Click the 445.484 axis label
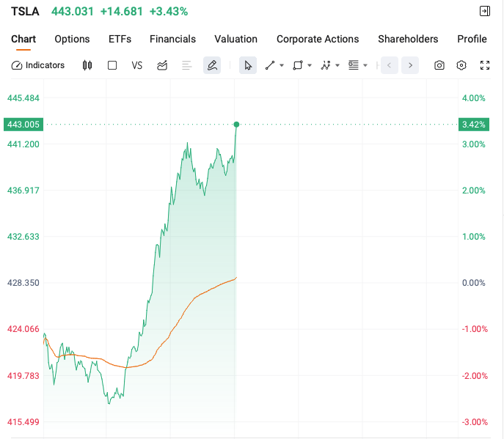This screenshot has width=504, height=439. (x=23, y=98)
